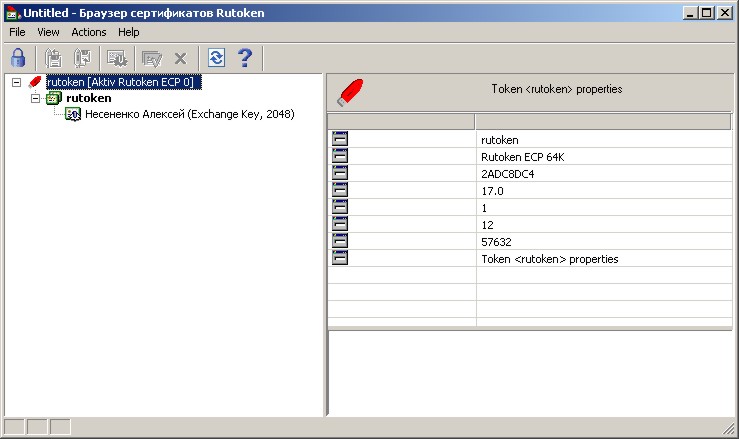Collapse the rutoken [Aktiv Rutoken ECP 0] node
Screen dimensions: 739x439
pyautogui.click(x=16, y=82)
